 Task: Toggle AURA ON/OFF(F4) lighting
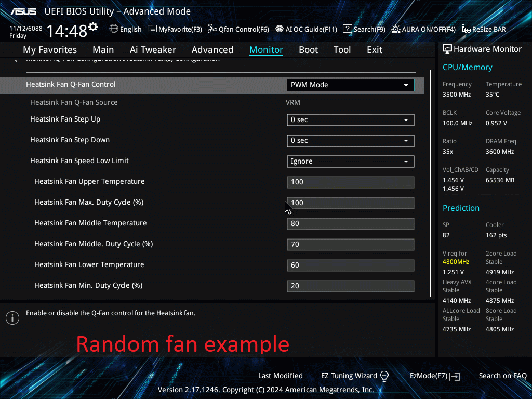coord(396,29)
